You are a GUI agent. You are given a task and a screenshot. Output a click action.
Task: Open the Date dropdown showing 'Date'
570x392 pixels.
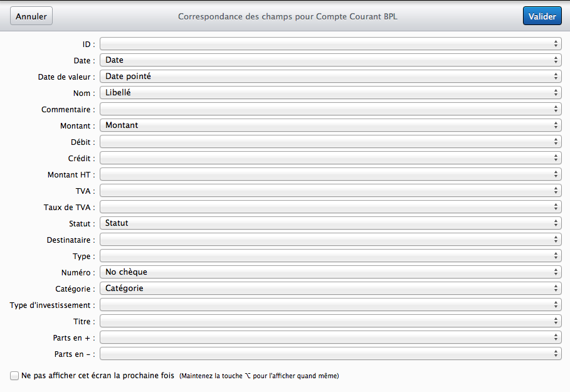[330, 60]
